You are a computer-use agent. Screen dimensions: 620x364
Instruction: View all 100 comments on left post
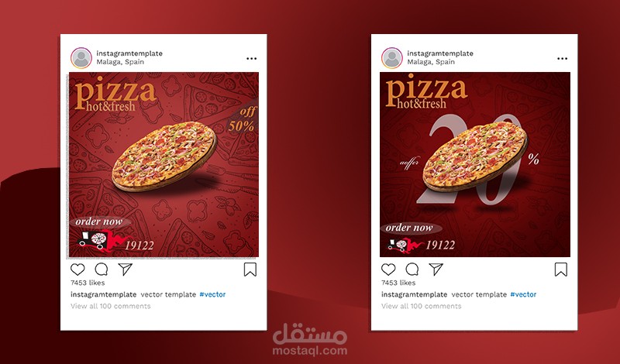coord(111,306)
